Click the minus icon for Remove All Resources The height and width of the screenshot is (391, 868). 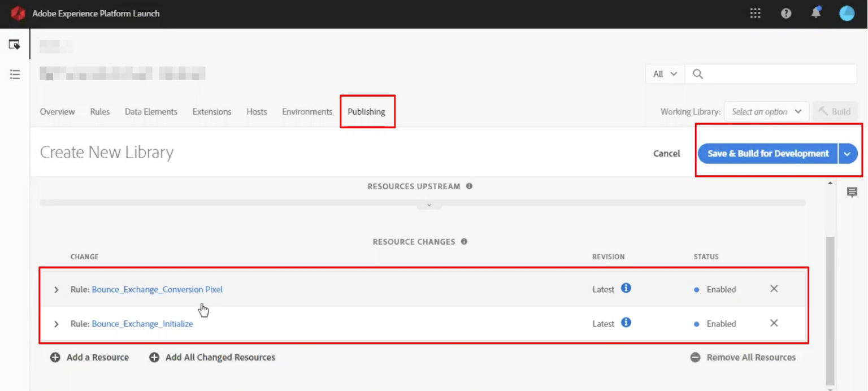[696, 357]
